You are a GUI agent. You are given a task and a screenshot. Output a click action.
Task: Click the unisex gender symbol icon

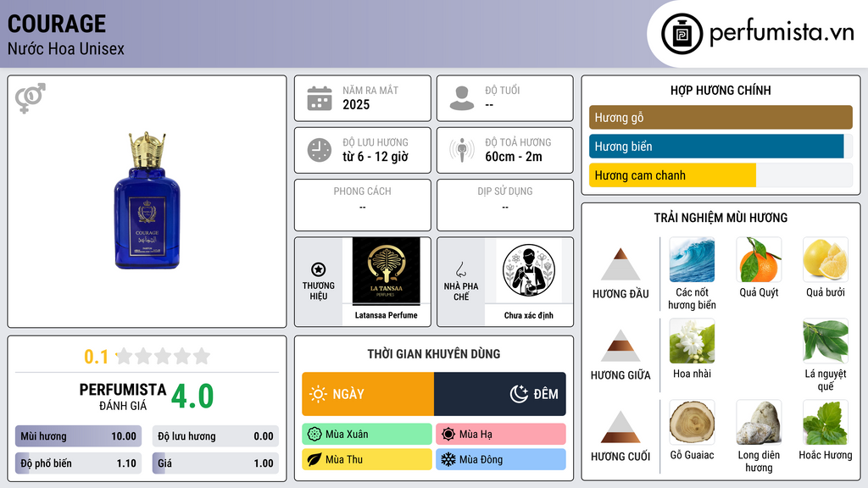31,98
